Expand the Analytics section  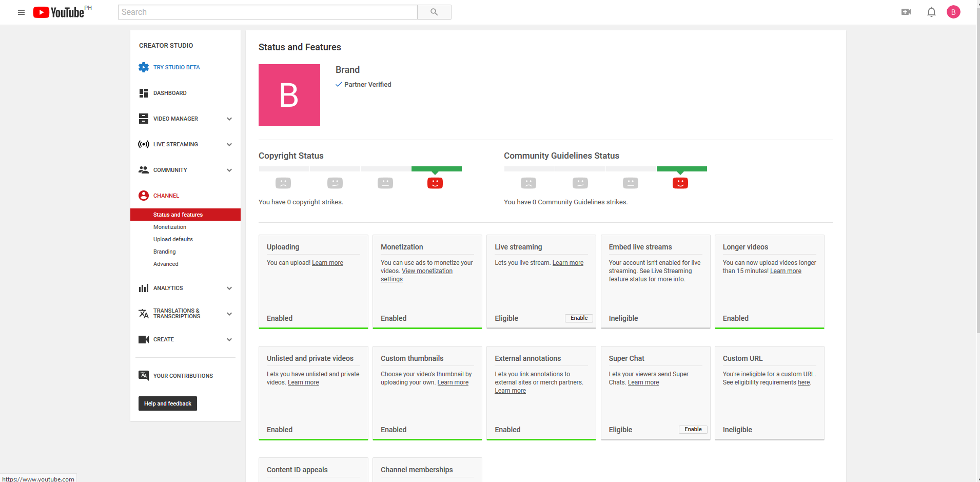click(x=229, y=288)
